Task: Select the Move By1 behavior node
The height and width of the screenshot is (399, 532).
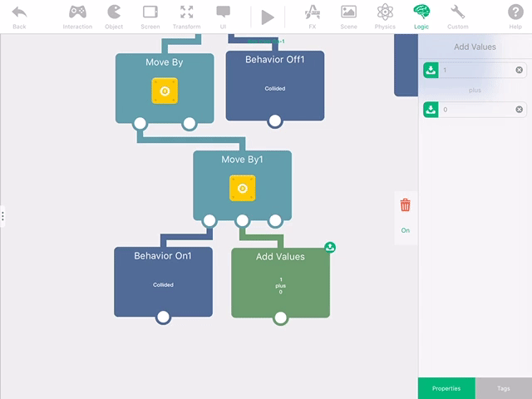Action: (242, 185)
